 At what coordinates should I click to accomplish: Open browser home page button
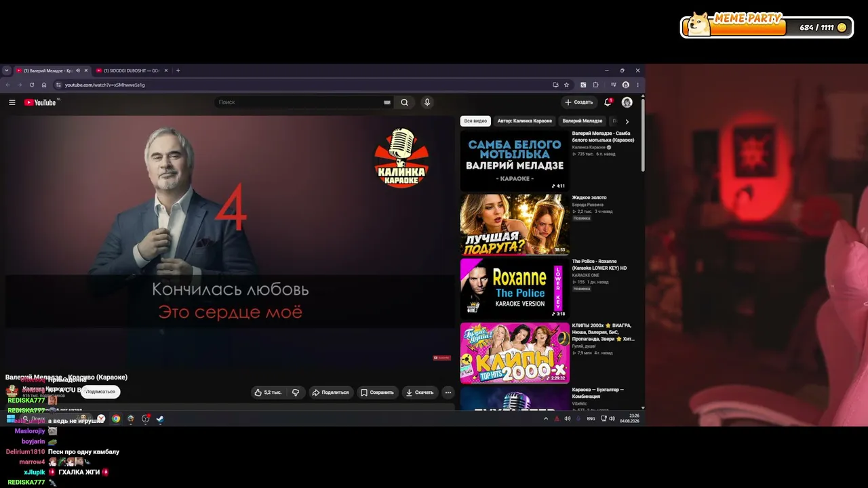tap(44, 85)
